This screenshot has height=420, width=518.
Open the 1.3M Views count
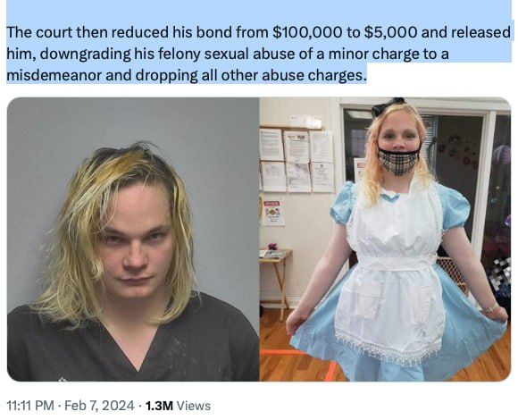(178, 406)
